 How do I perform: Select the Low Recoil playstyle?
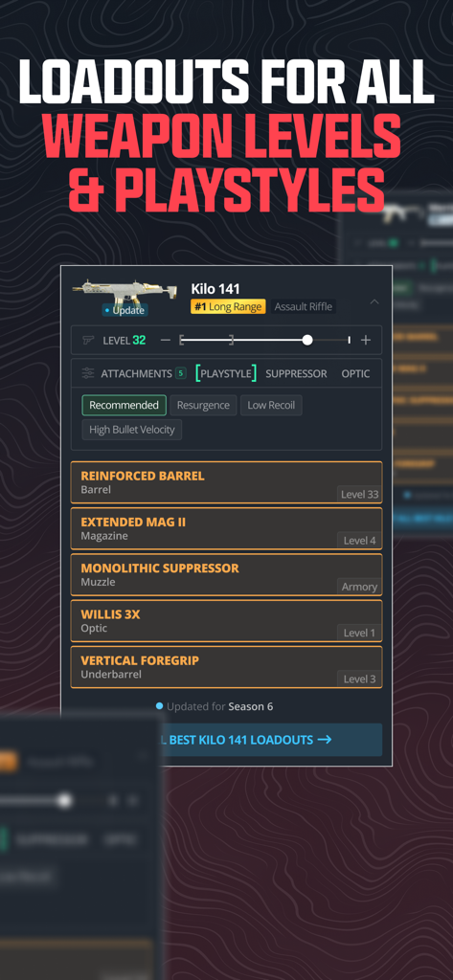(x=271, y=405)
